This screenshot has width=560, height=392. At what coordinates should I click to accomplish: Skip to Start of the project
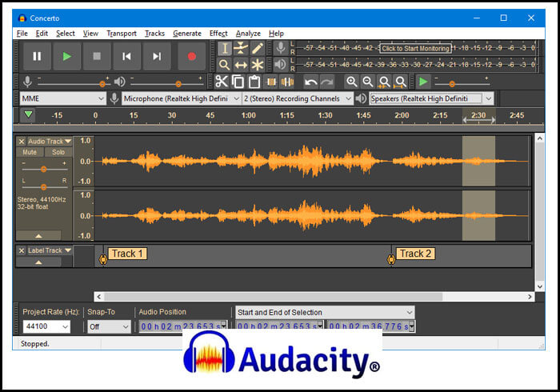coord(126,57)
